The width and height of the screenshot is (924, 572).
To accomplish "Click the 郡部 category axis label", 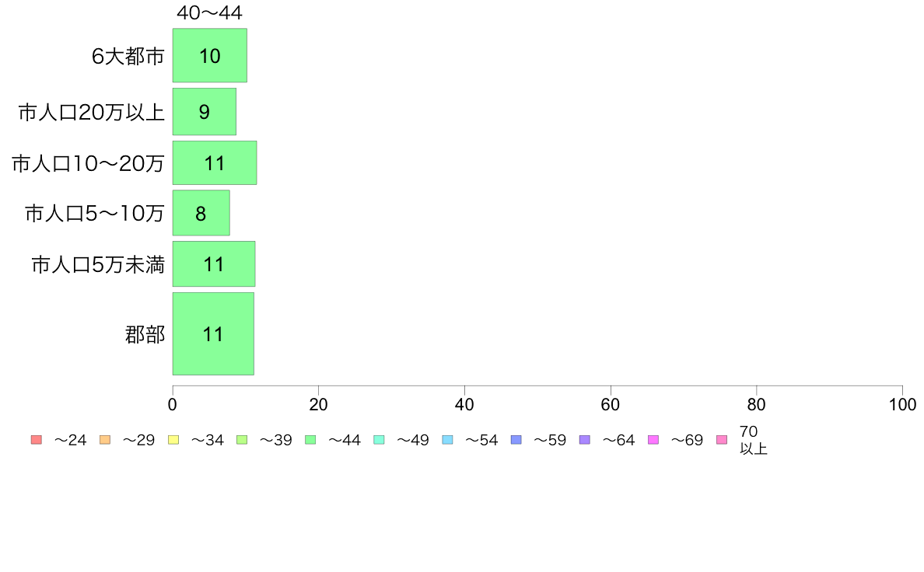I will 145,335.
